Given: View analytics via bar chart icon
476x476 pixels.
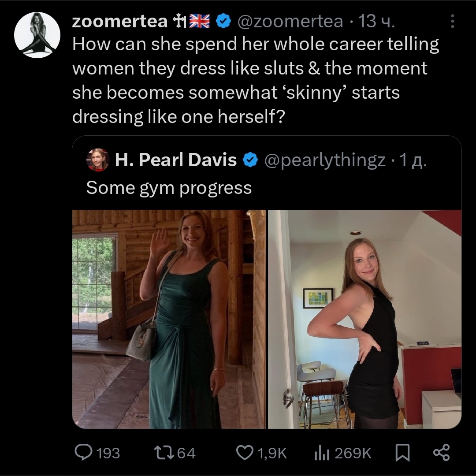Looking at the screenshot, I should 322,453.
